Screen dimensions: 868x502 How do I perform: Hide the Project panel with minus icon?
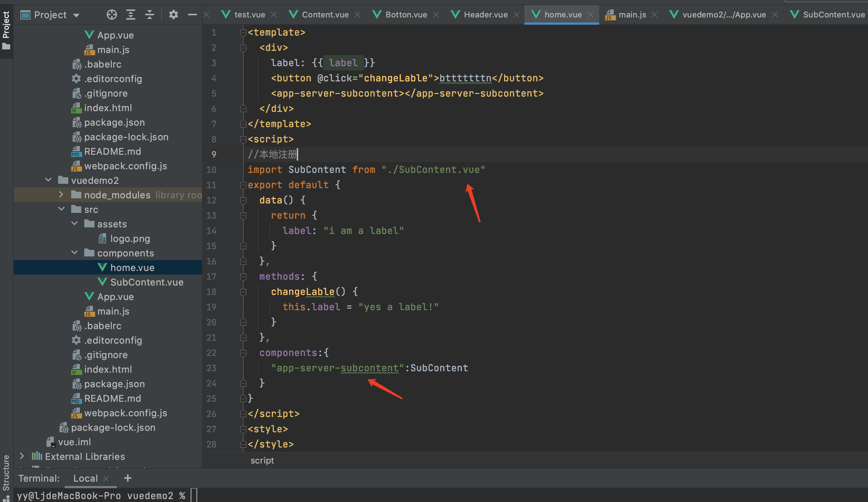point(192,15)
